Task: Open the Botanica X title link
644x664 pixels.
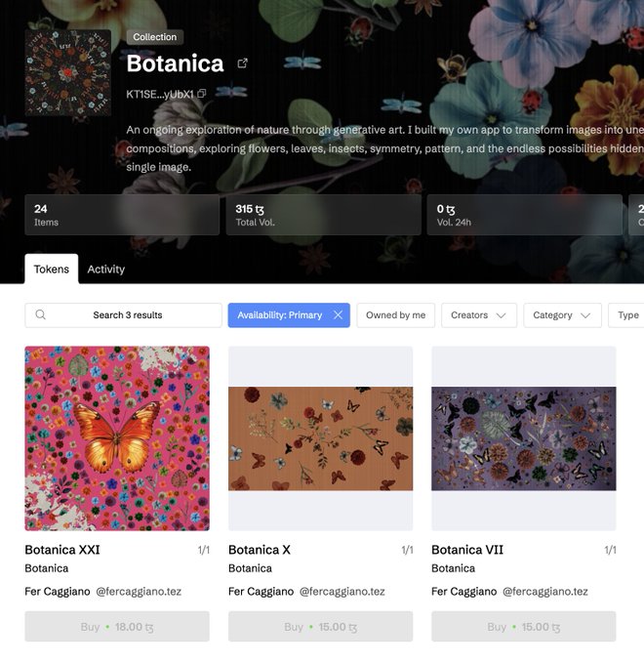Action: coord(260,550)
